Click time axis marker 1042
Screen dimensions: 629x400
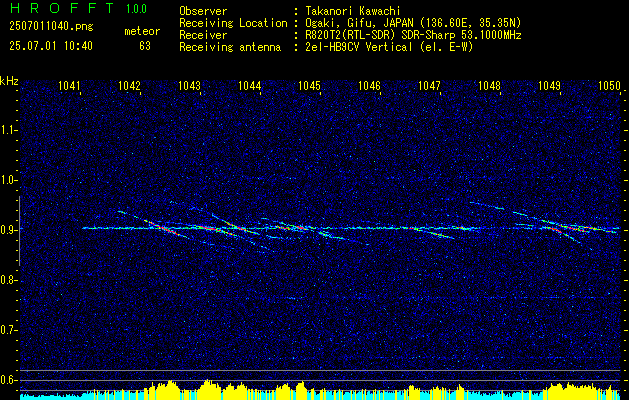pyautogui.click(x=130, y=85)
